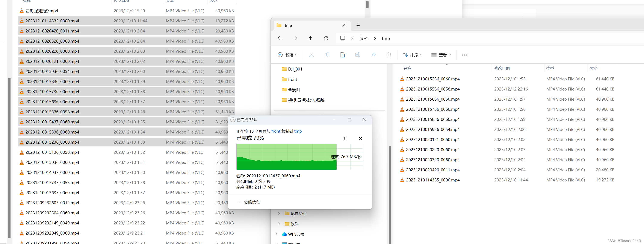Click the tmp destination link in dialog
The height and width of the screenshot is (244, 644).
tap(298, 131)
